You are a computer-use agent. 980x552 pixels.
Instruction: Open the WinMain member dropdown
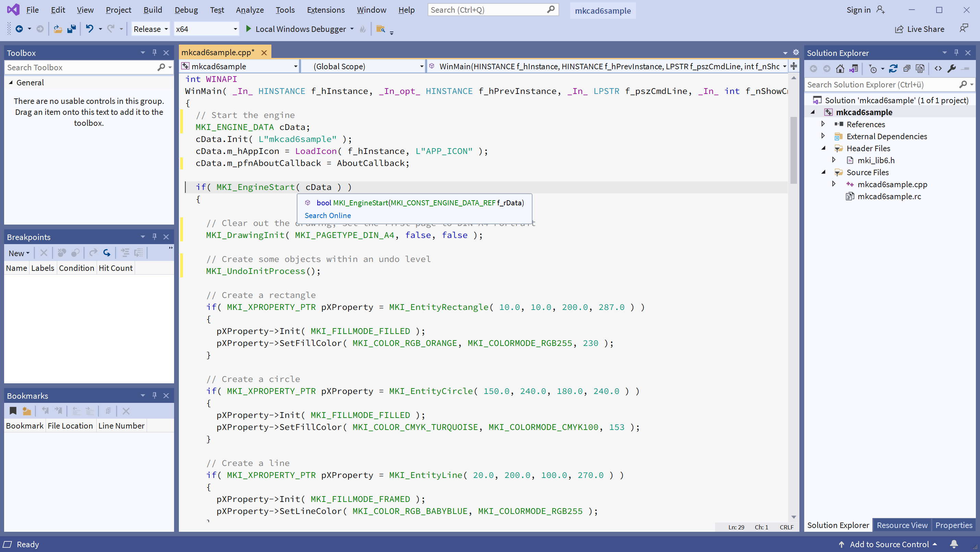click(608, 66)
